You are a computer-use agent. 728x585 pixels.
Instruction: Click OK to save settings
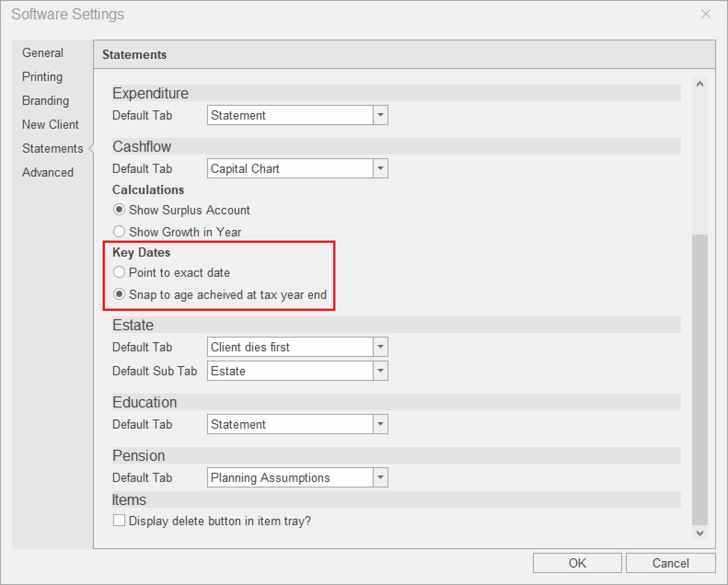[577, 563]
